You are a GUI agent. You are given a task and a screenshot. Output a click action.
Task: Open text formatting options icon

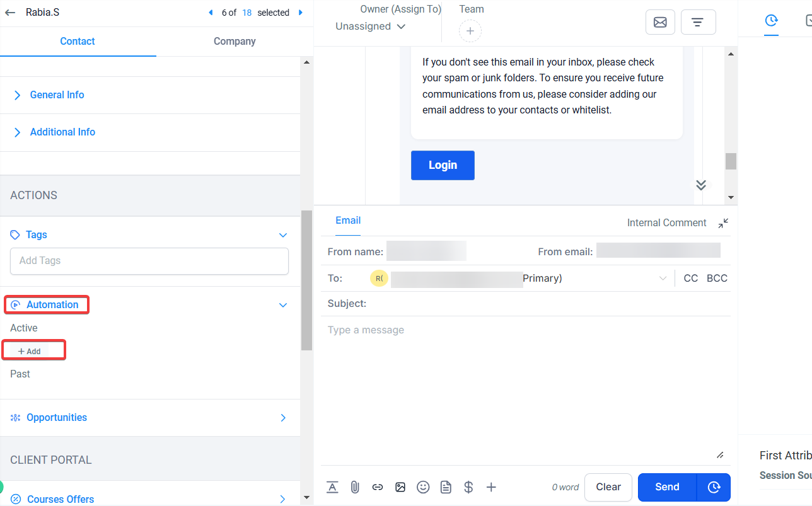(x=332, y=487)
